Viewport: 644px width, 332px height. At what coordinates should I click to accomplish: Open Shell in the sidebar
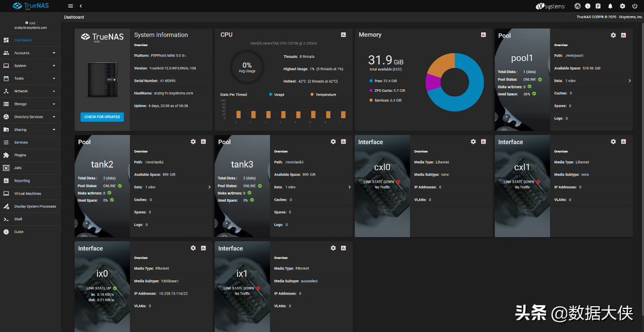31,219
